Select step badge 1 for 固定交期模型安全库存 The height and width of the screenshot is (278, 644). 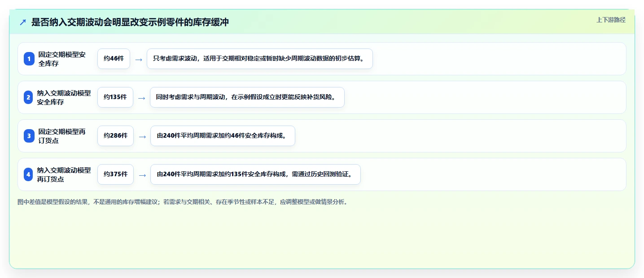coord(29,59)
